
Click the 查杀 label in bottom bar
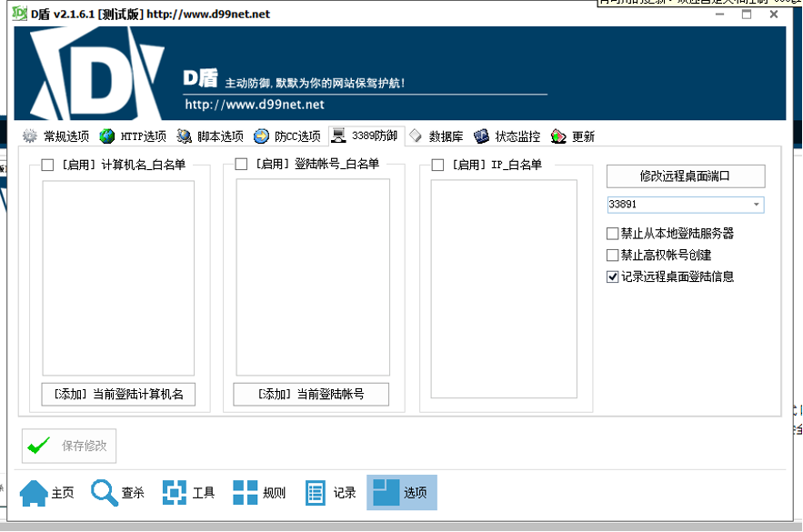click(x=133, y=493)
